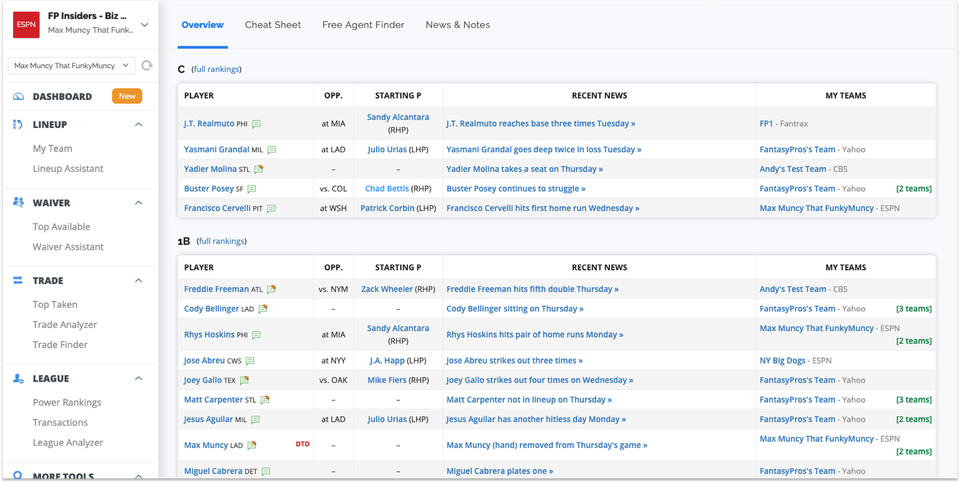Open the News & Notes tab
Screen dimensions: 960x482
(458, 25)
